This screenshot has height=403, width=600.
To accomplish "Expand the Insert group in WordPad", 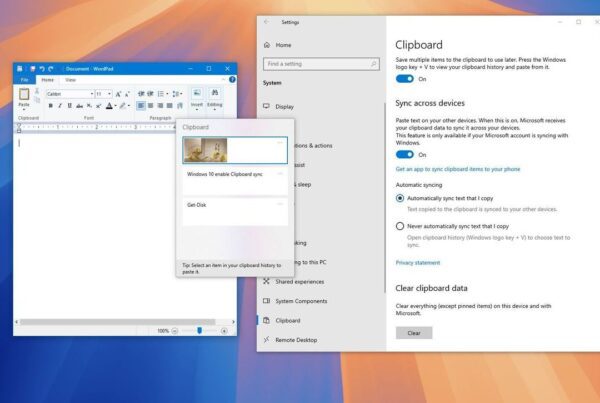I will (197, 99).
